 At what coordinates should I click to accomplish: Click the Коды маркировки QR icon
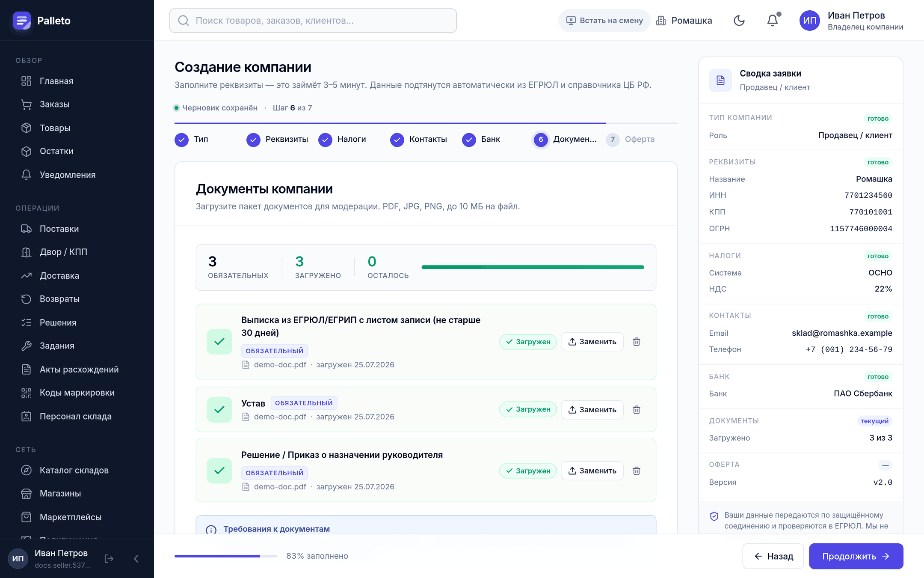[27, 393]
